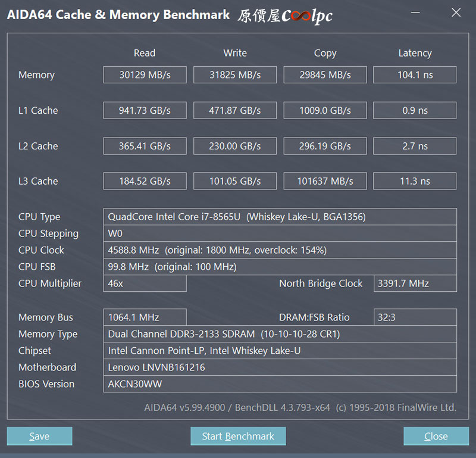Viewport: 476px width, 458px height.
Task: Minimize the AIDA64 benchmark window
Action: pos(415,13)
